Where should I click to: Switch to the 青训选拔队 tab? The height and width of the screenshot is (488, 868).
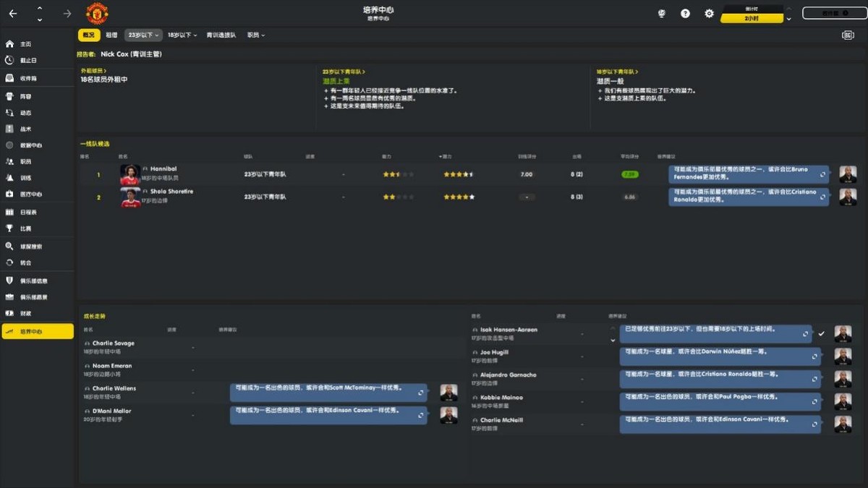coord(221,35)
